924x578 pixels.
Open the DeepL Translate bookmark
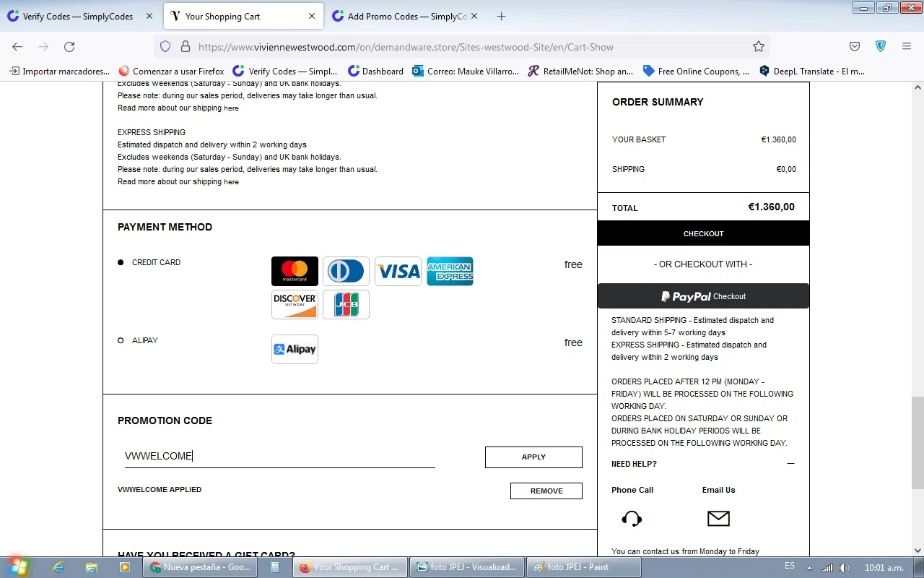(x=812, y=71)
